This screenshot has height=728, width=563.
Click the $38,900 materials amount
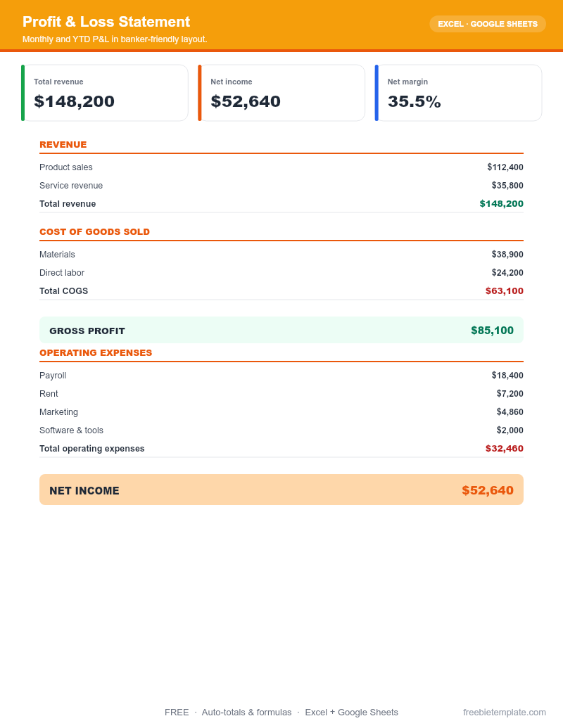507,255
